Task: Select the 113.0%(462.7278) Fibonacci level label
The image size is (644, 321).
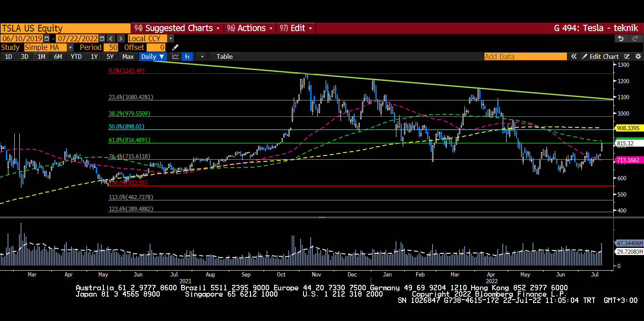Action: [x=131, y=197]
